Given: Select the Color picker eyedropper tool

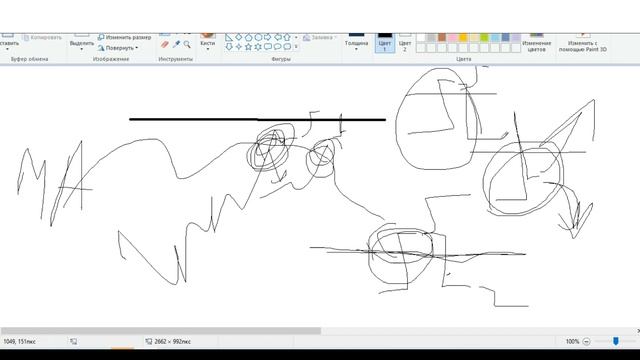Looking at the screenshot, I should [176, 44].
